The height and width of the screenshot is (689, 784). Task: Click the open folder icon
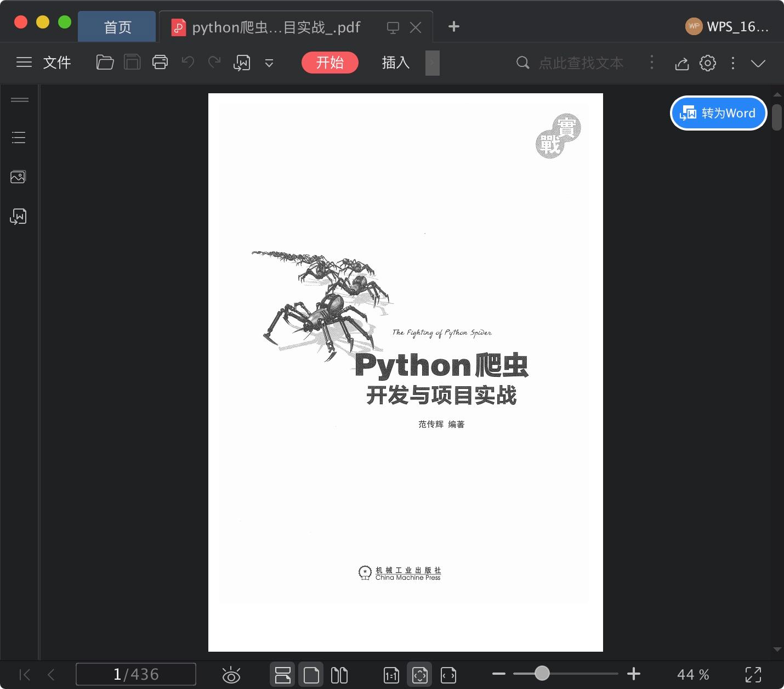[x=105, y=63]
